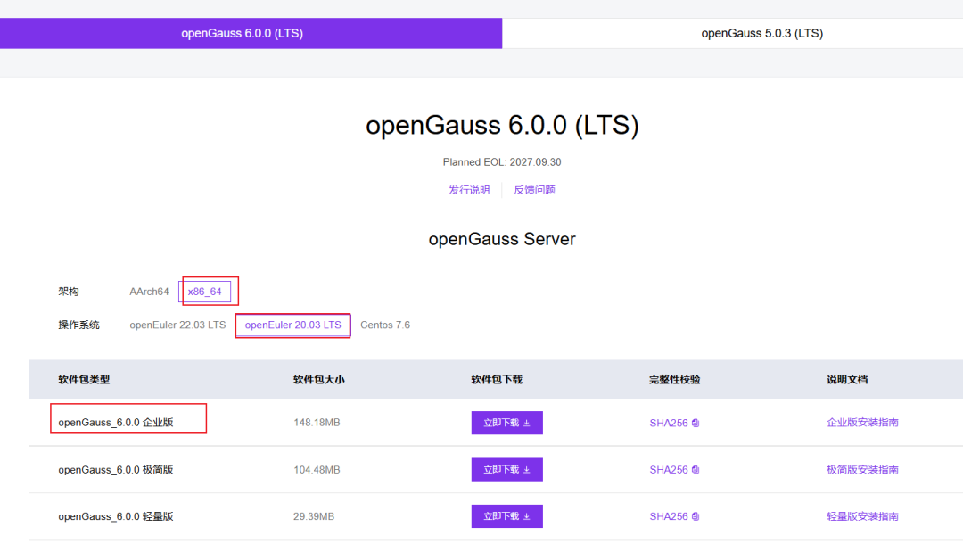Click the 104.48MB size value
This screenshot has height=560, width=963.
tap(317, 469)
